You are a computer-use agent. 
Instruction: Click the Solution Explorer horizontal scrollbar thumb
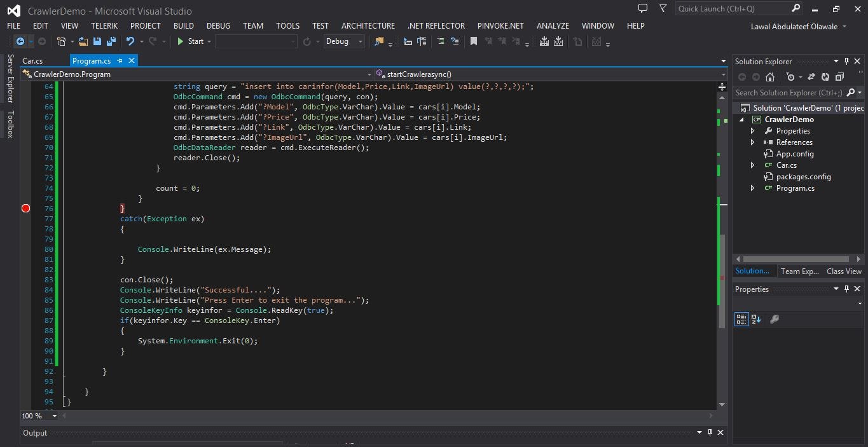796,259
